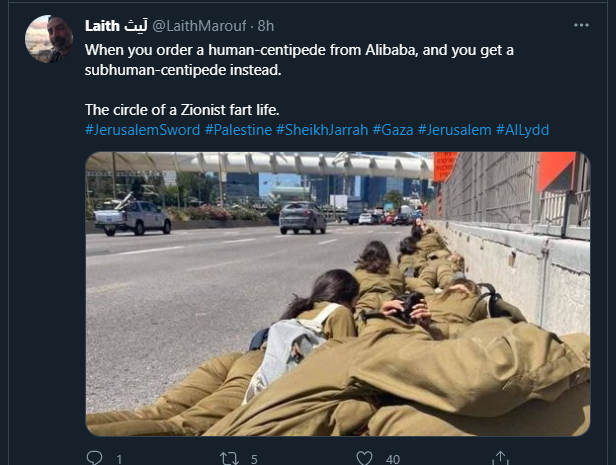
Task: View the retweet count number 5
Action: (x=254, y=459)
